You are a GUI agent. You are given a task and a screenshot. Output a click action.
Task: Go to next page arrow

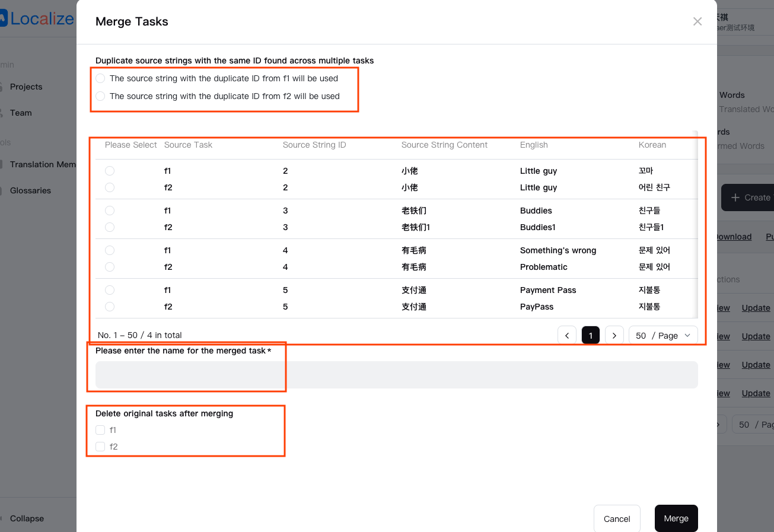614,336
